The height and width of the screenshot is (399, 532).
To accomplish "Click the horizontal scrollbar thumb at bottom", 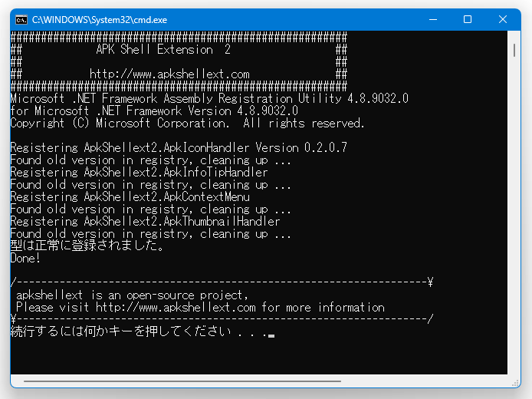I will coord(182,381).
